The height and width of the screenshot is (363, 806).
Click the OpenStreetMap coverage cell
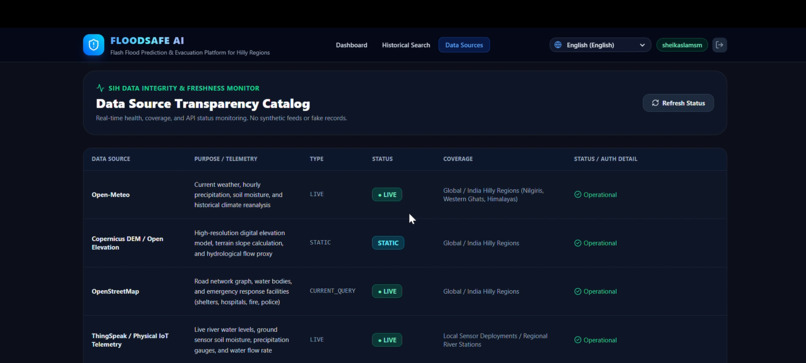pos(481,292)
